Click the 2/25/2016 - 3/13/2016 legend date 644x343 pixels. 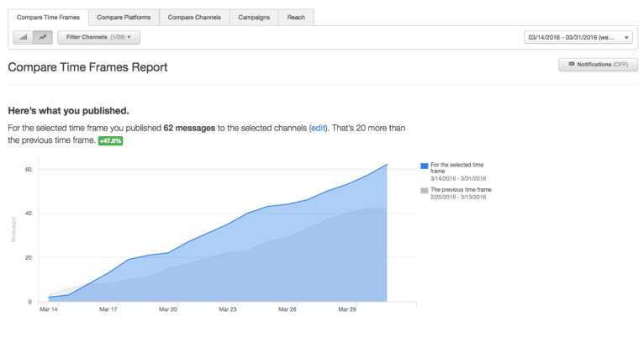(x=458, y=198)
